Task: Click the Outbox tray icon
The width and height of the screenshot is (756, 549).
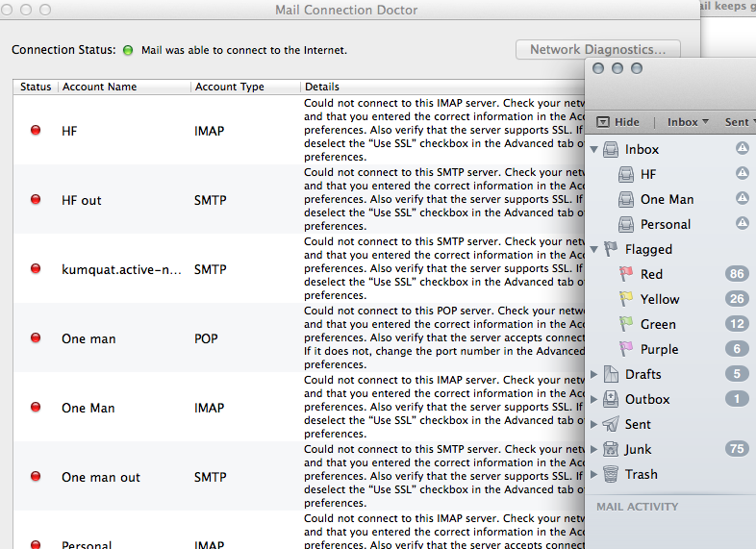Action: coord(611,399)
